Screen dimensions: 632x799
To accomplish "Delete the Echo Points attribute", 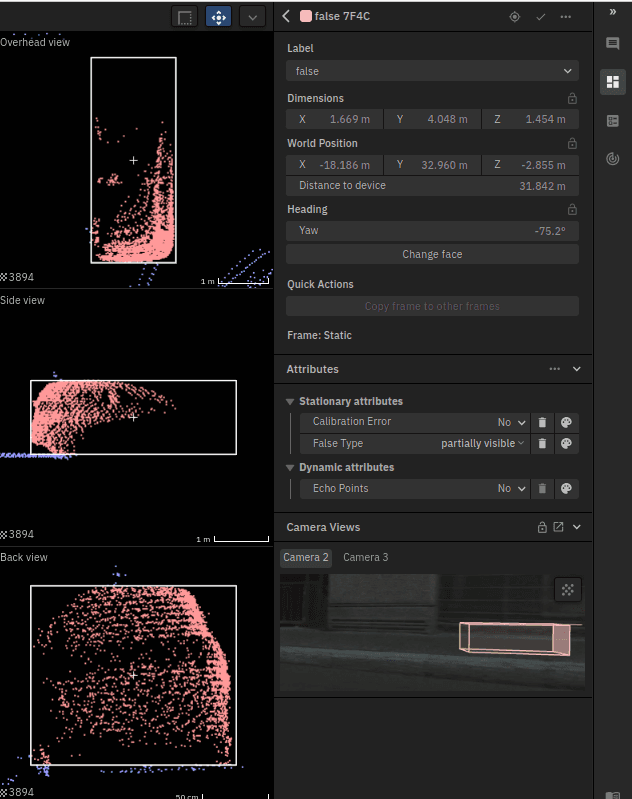I will pos(542,489).
